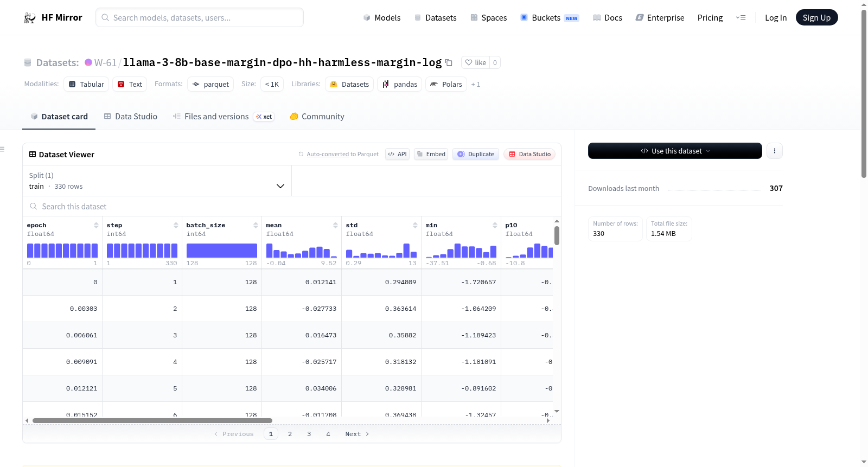Click the HF Mirror logo icon
The width and height of the screenshot is (868, 467).
coord(30,18)
